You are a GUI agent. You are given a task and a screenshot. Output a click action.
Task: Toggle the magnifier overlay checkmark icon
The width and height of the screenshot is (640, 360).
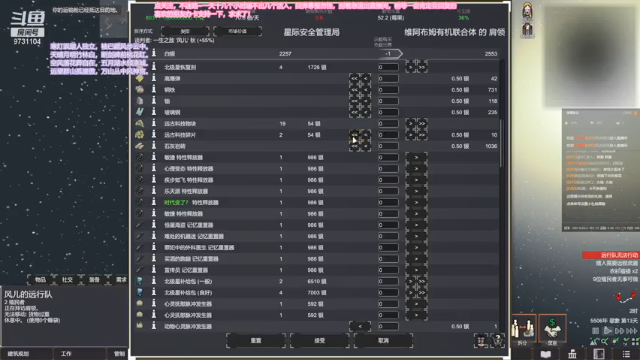tap(604, 341)
